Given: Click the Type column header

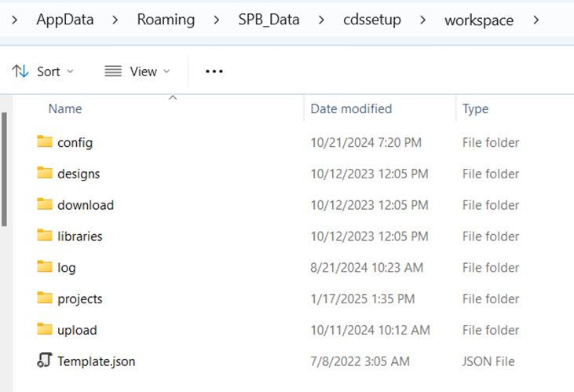Looking at the screenshot, I should coord(475,109).
